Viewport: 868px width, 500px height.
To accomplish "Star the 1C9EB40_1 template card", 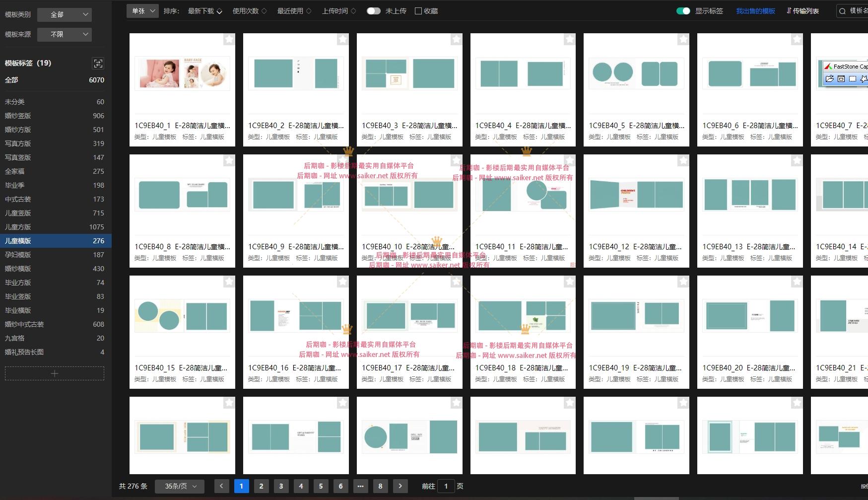I will (229, 39).
